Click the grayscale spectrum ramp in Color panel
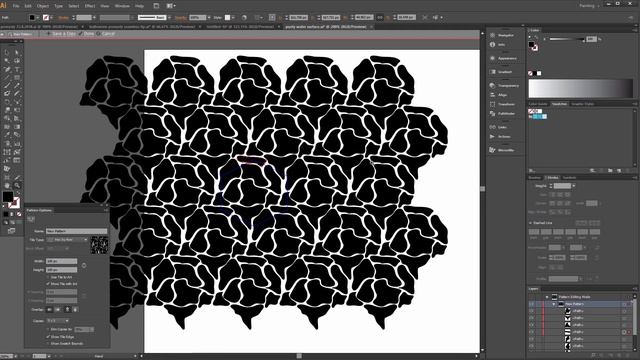This screenshot has height=360, width=640. pos(580,89)
